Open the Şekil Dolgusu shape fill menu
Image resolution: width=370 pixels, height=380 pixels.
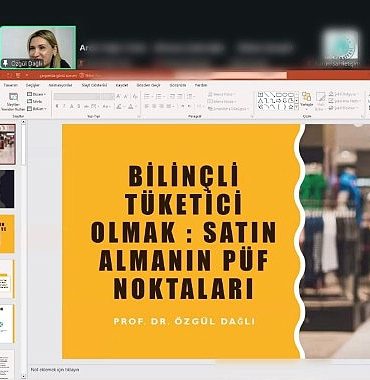point(344,94)
